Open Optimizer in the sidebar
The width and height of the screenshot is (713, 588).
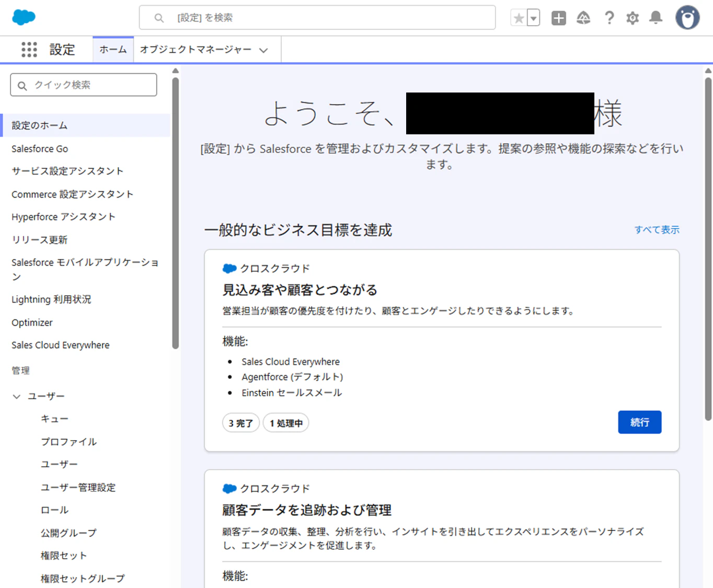(32, 322)
